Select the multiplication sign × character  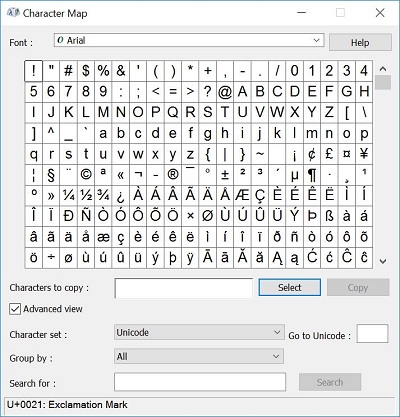click(190, 216)
